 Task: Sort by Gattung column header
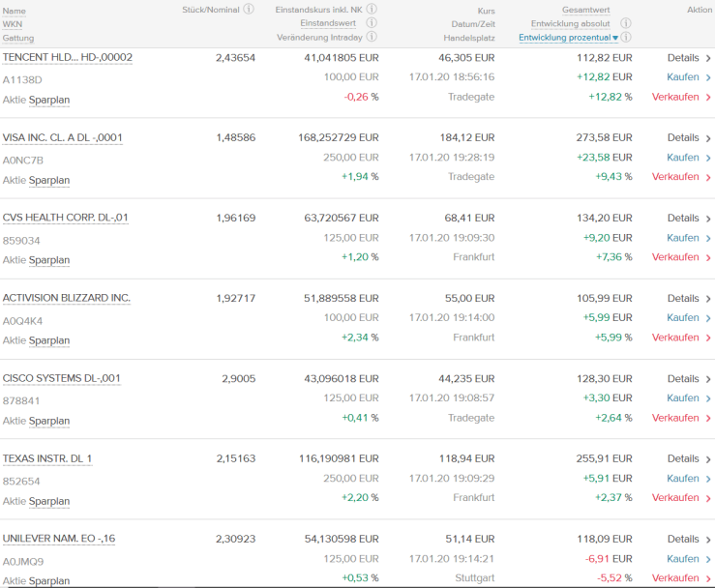pos(17,38)
